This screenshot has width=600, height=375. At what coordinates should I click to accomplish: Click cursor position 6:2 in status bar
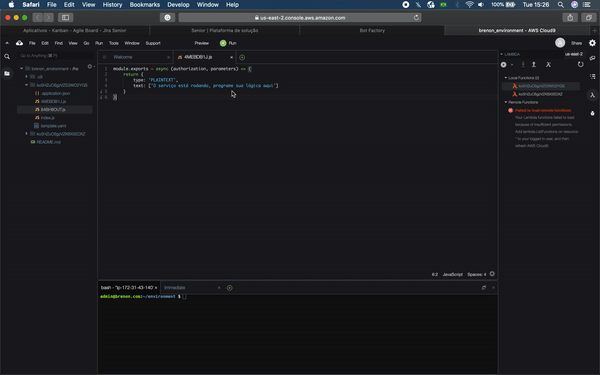(x=435, y=274)
